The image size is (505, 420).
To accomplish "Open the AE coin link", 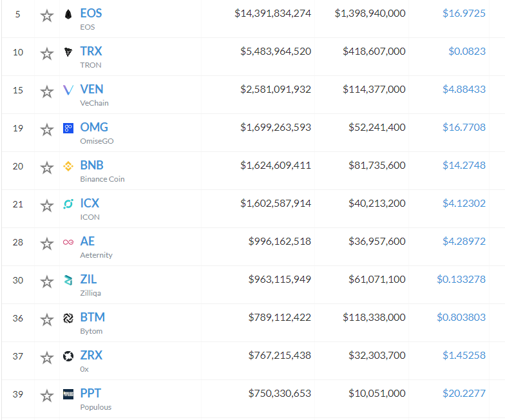I will 87,241.
